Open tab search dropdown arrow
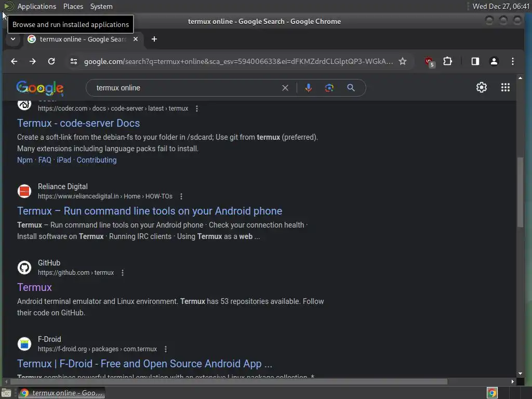 pos(13,39)
